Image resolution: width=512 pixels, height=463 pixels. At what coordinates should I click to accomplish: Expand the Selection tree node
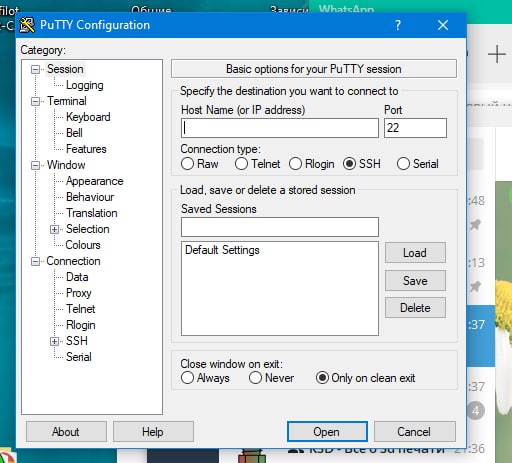54,229
